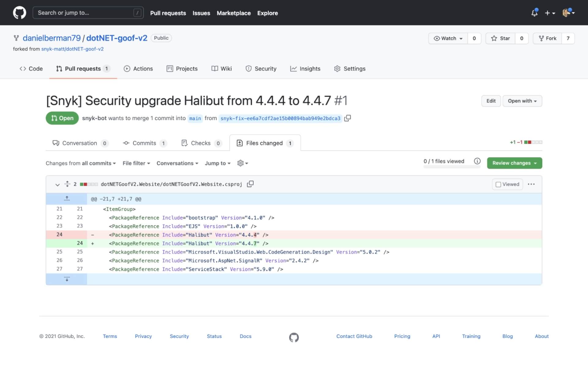Open the Commits tab

(144, 143)
